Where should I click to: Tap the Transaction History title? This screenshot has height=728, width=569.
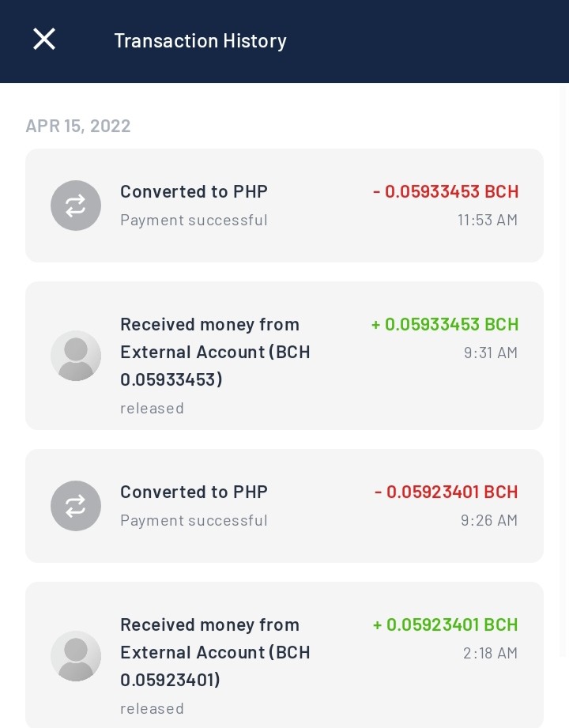tap(201, 41)
